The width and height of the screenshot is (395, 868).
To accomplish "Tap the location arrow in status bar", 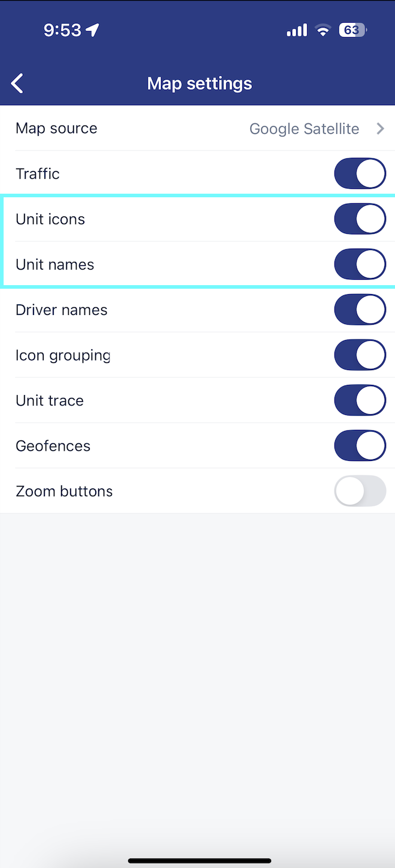I will click(x=93, y=30).
